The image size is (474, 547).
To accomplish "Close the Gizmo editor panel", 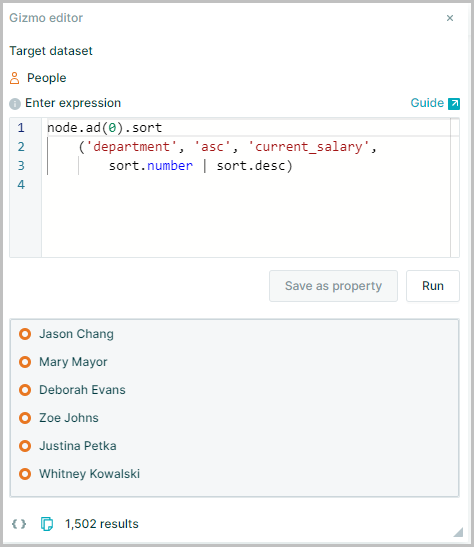I will pos(450,18).
